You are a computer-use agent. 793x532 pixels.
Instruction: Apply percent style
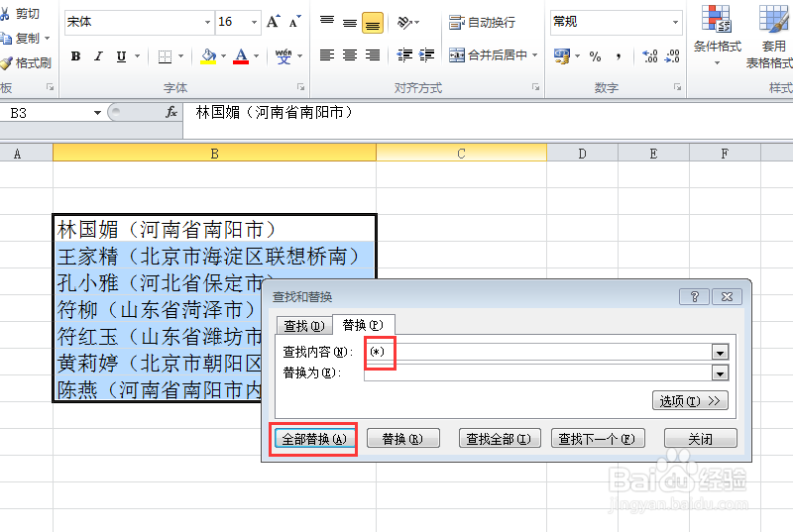596,56
